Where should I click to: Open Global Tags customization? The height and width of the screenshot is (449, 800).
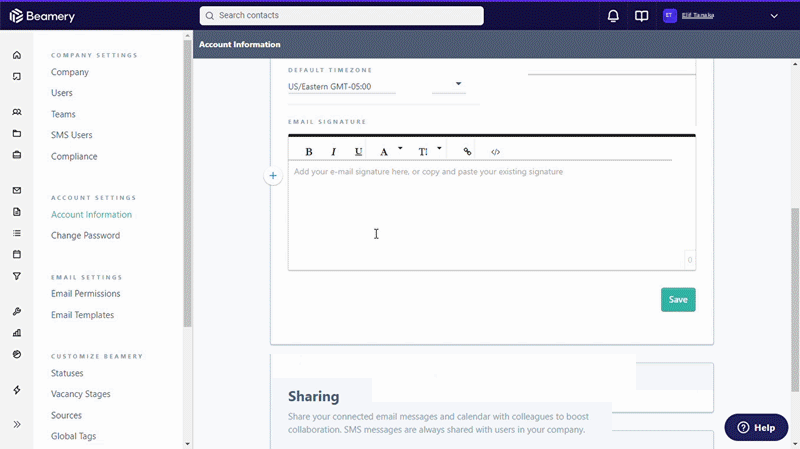tap(73, 436)
